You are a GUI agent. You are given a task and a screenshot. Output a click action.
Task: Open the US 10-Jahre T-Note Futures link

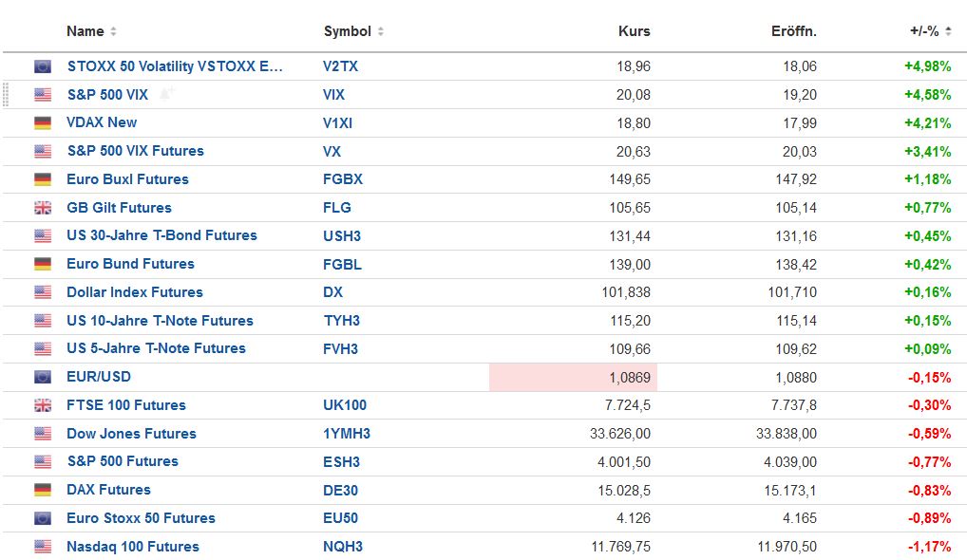pos(160,321)
